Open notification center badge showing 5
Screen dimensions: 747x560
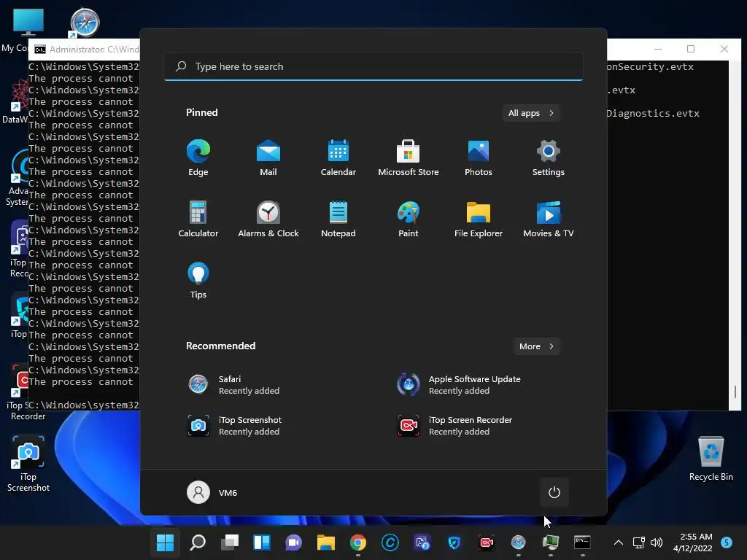(727, 542)
